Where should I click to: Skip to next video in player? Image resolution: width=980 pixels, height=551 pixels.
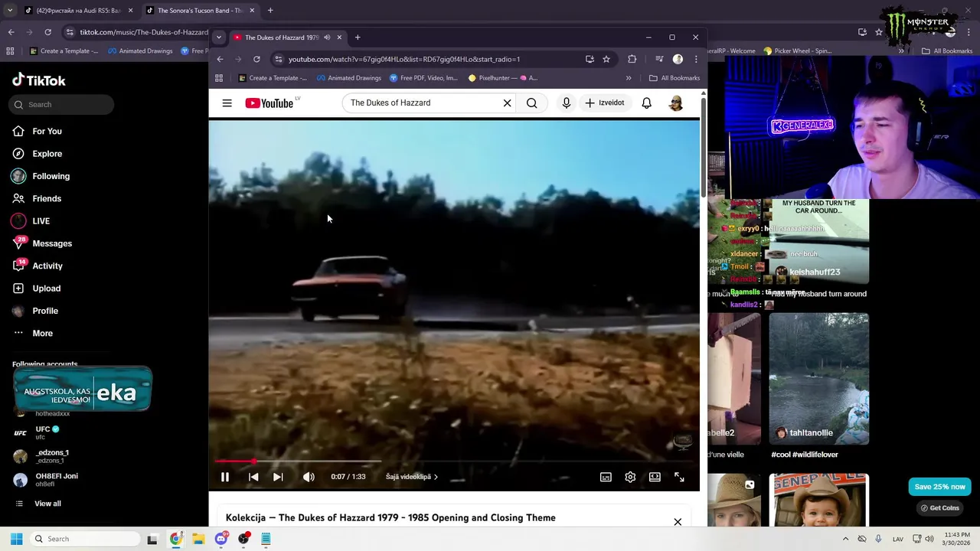pyautogui.click(x=278, y=477)
